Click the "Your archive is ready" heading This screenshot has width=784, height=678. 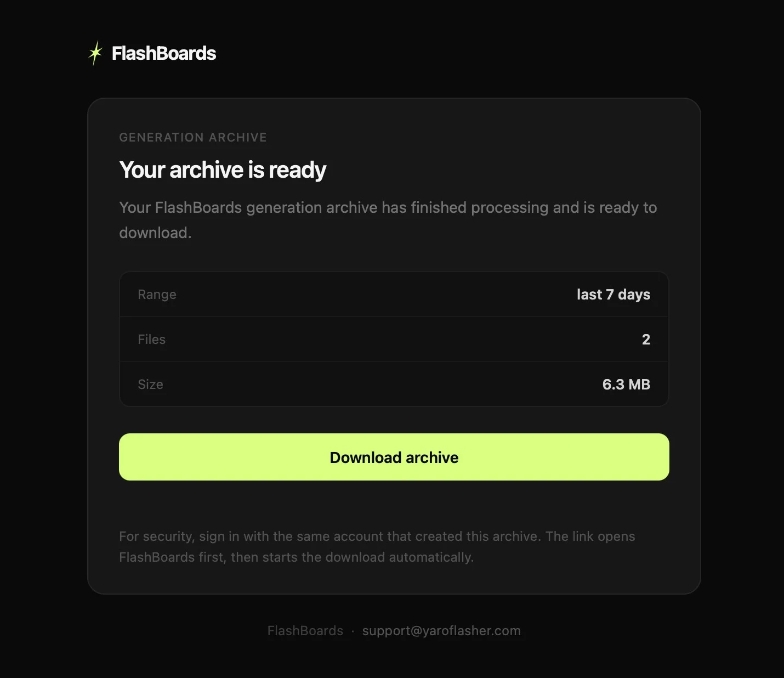coord(223,170)
